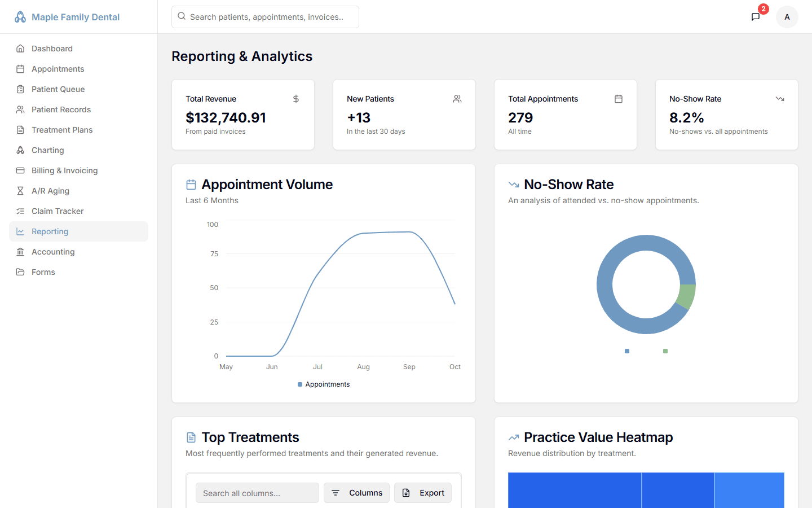This screenshot has width=812, height=508.
Task: Click the +13 new patients value
Action: pyautogui.click(x=359, y=117)
